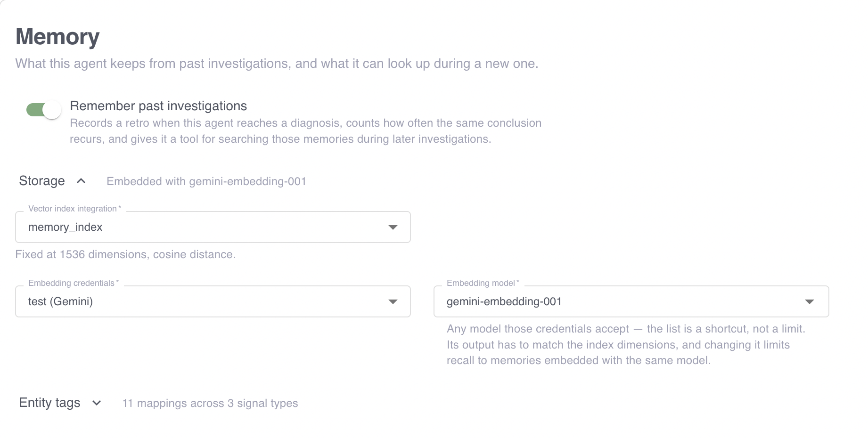Click the memory_index dropdown arrow

point(393,227)
